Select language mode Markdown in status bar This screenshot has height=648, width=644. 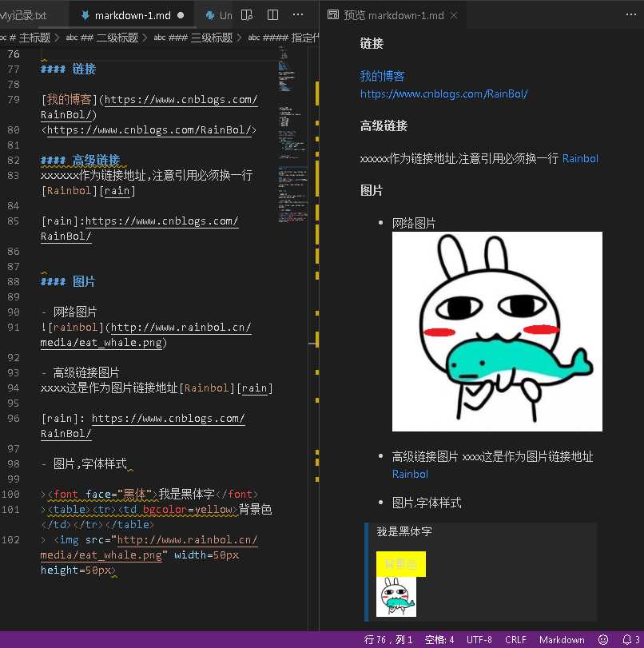pyautogui.click(x=562, y=640)
